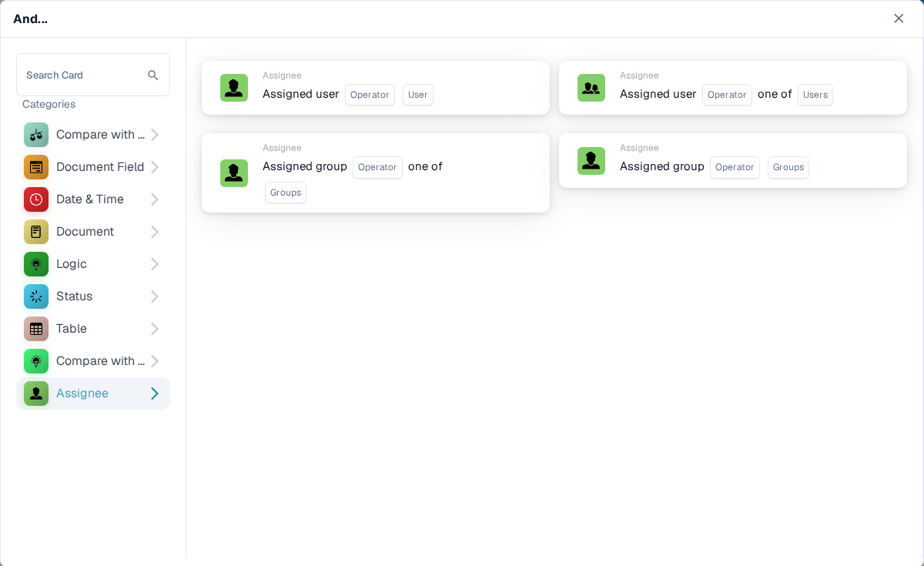Viewport: 924px width, 566px height.
Task: Click the blue chevron next to Assignee
Action: (154, 394)
